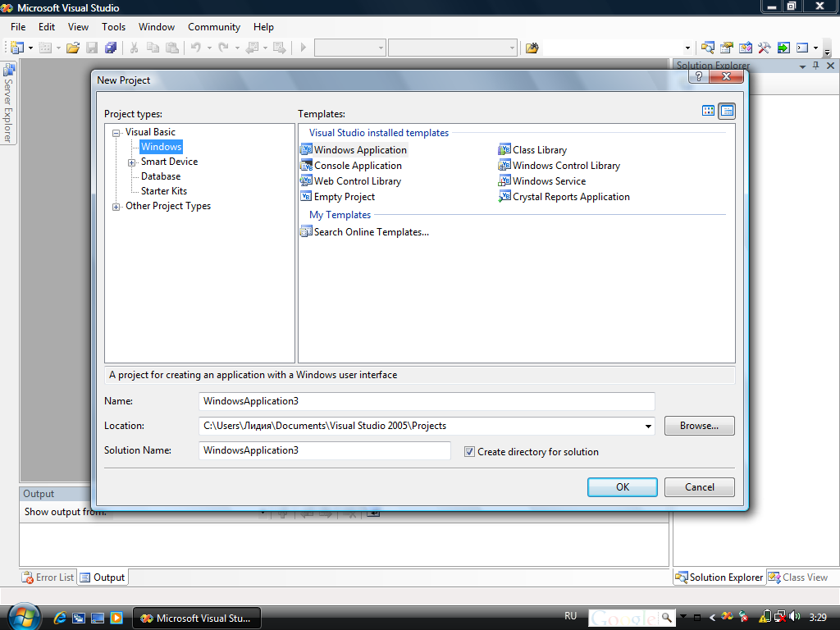Click the Browse... button
This screenshot has height=630, width=840.
pos(699,426)
